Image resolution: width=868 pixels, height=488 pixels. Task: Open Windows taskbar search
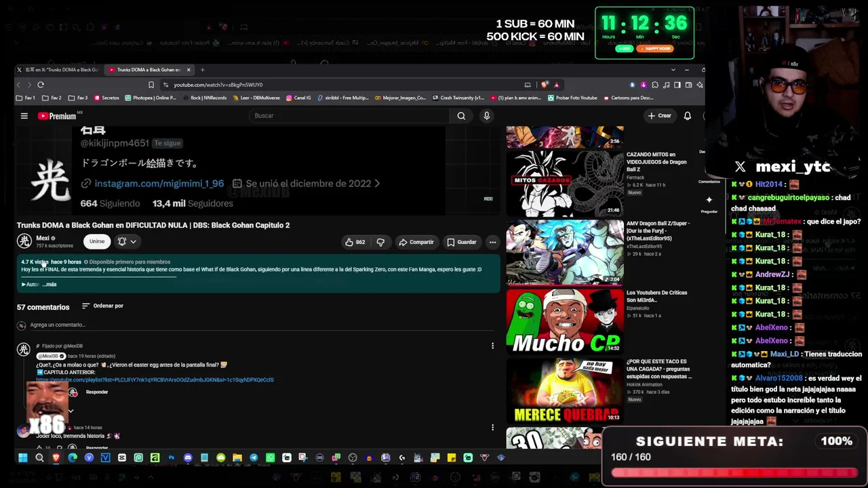[x=39, y=457]
